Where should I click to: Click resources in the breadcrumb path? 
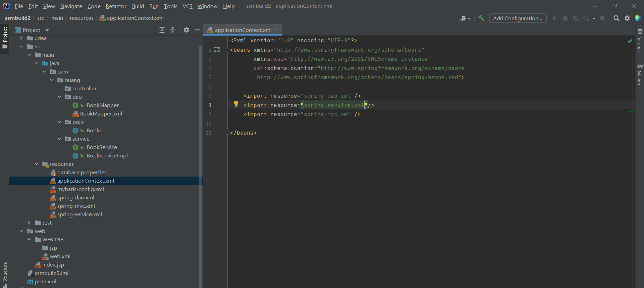(x=82, y=18)
